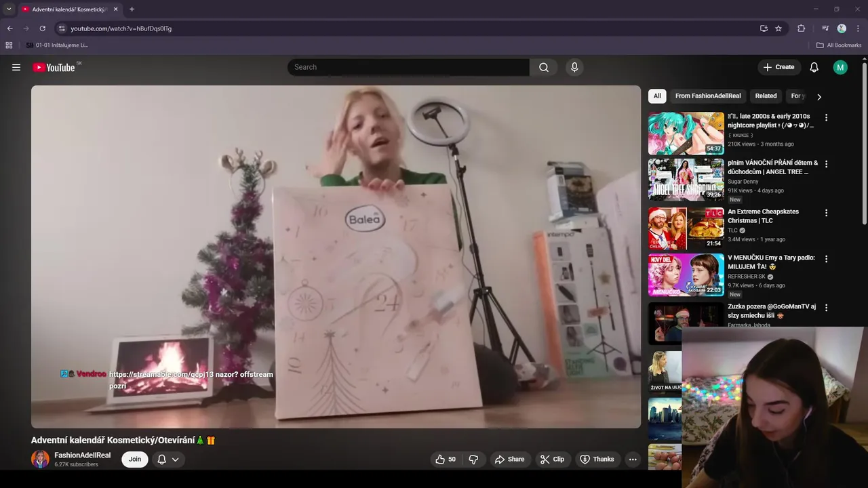Open the FashionAdellReal channel name link
Image resolution: width=868 pixels, height=488 pixels.
coord(82,455)
